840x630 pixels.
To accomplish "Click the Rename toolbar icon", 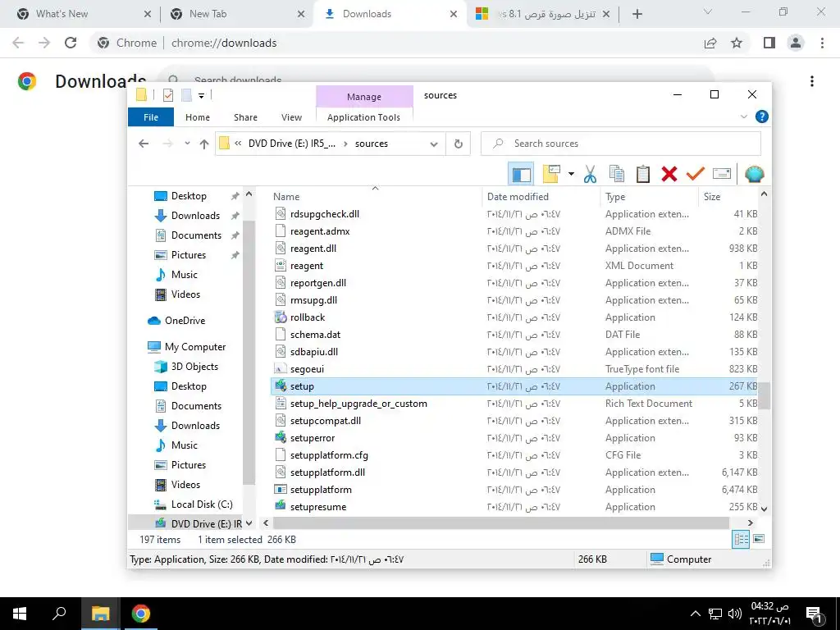I will tap(722, 174).
